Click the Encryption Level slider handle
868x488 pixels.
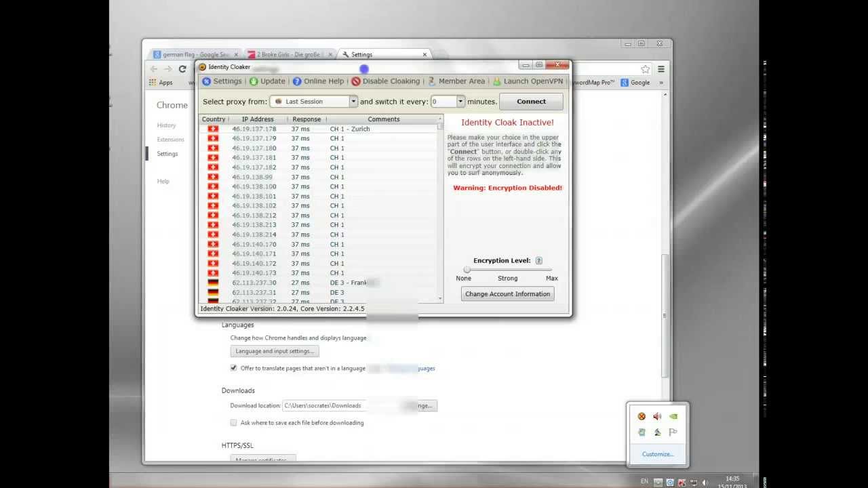pyautogui.click(x=467, y=270)
